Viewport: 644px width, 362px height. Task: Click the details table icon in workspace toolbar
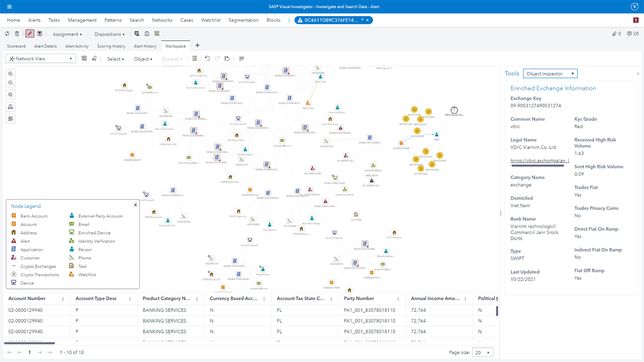(195, 59)
